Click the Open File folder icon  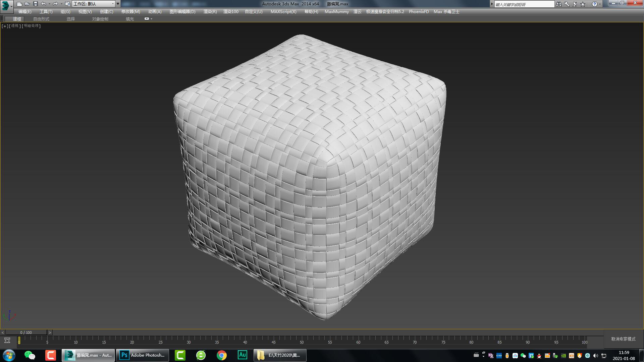[27, 4]
